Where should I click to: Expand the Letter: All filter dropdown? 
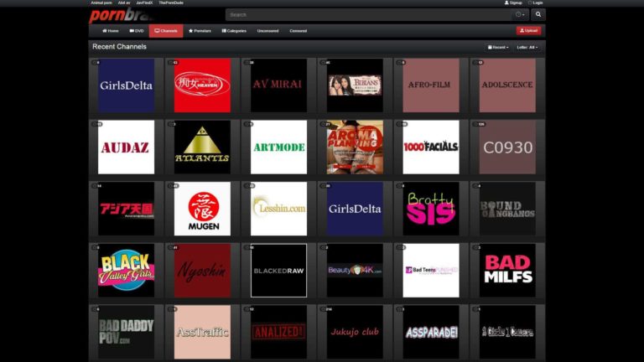coord(527,47)
